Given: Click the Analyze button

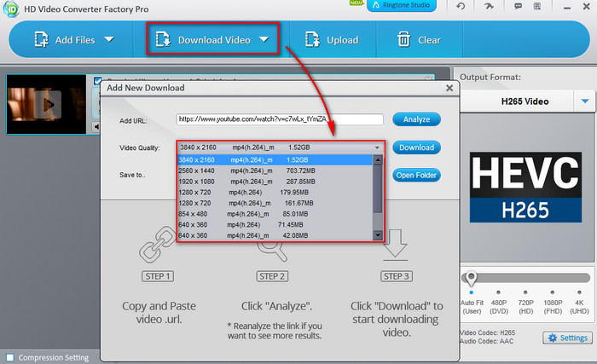Looking at the screenshot, I should click(416, 119).
